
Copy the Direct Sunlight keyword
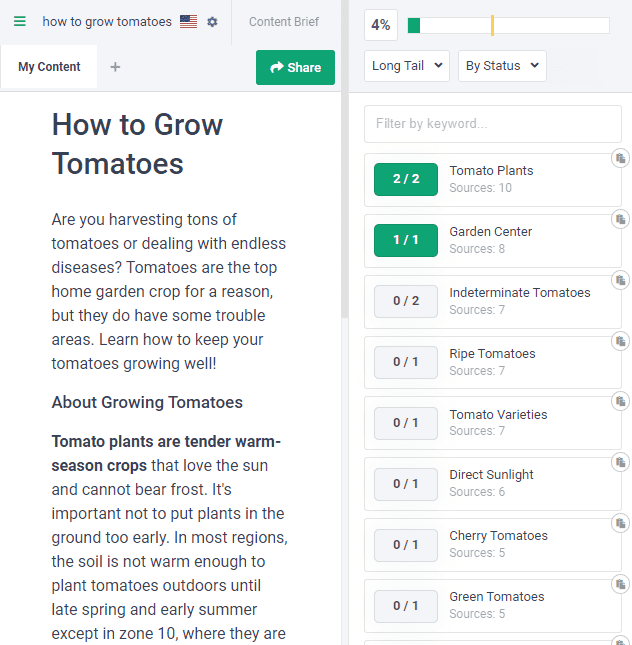(620, 462)
